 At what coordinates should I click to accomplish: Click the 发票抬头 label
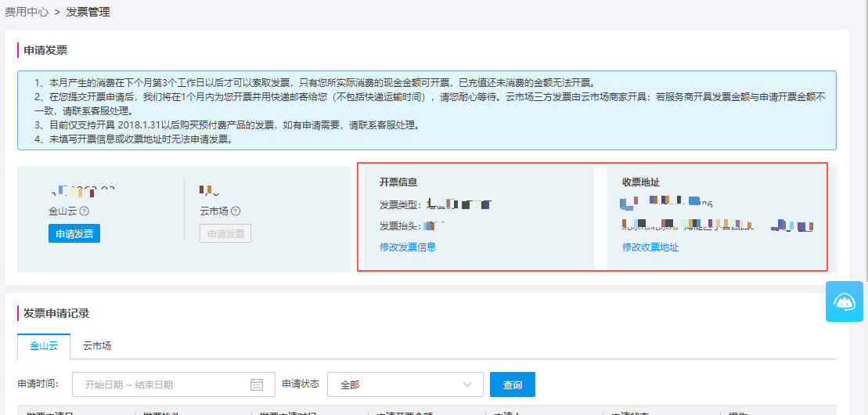click(x=401, y=226)
